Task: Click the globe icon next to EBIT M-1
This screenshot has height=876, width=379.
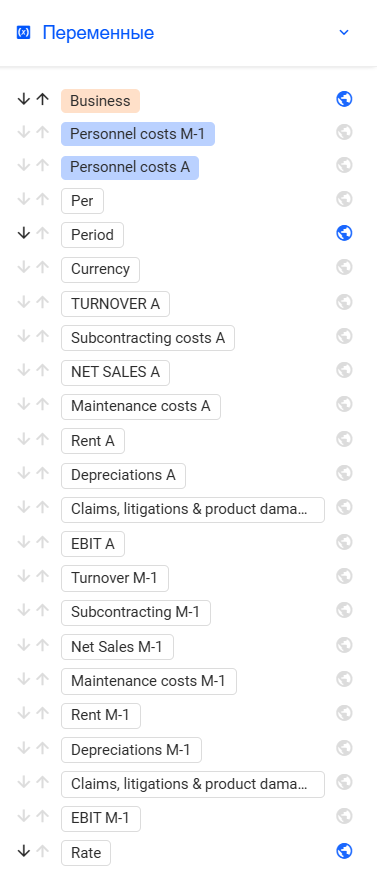Action: coord(344,816)
